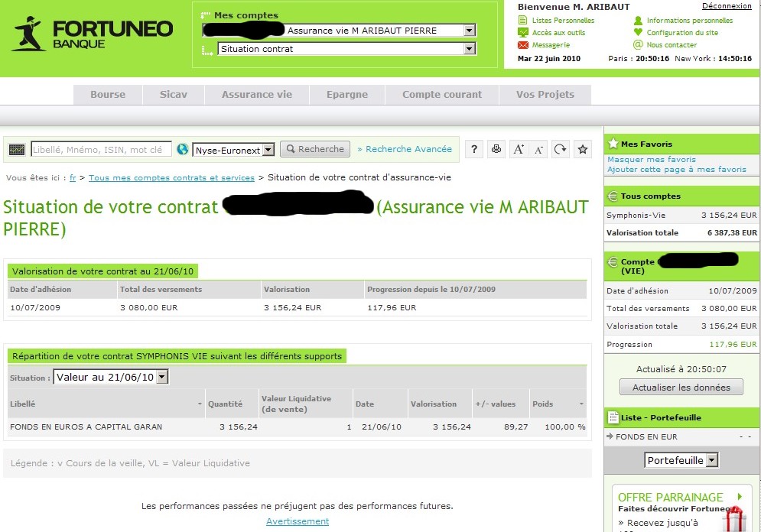Click the Accès aux outils icon
Viewport: 761px width, 532px height.
[522, 33]
